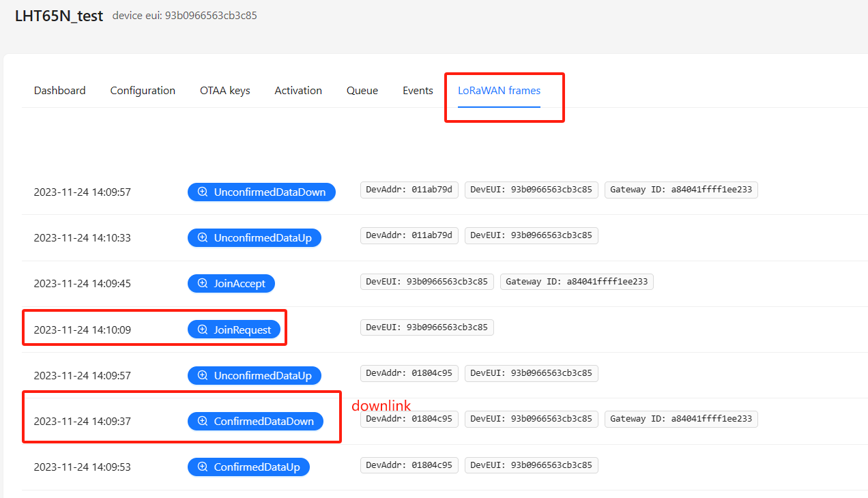Click DevEUI tag in ConfirmedDataUp row
Screen dimensions: 868x498
(532, 465)
